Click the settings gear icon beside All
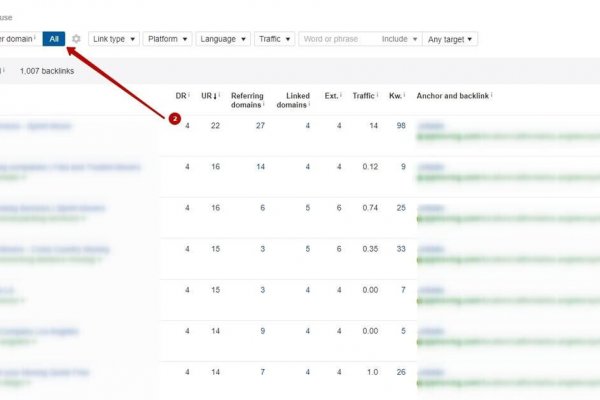This screenshot has height=400, width=600. click(x=76, y=39)
